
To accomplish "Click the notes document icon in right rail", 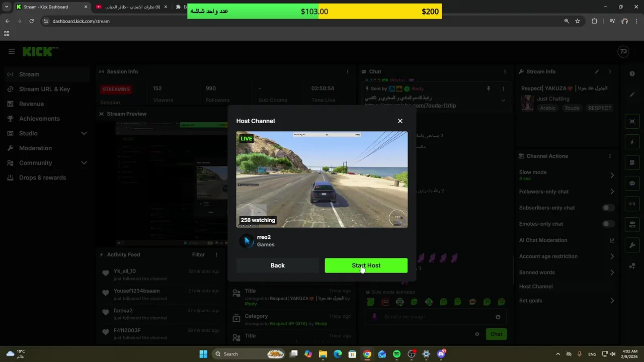I will [632, 163].
